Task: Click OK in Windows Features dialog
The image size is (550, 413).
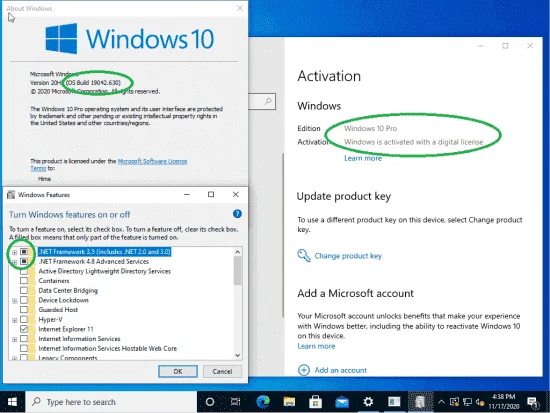Action: tap(178, 371)
